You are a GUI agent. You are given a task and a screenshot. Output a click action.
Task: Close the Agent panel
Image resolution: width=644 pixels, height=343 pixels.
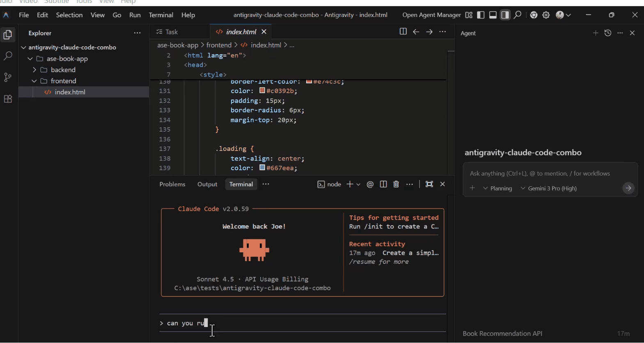(x=633, y=33)
